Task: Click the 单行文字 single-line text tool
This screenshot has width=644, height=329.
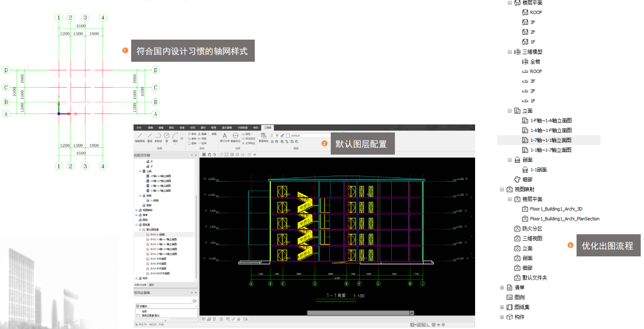Action: click(x=225, y=137)
